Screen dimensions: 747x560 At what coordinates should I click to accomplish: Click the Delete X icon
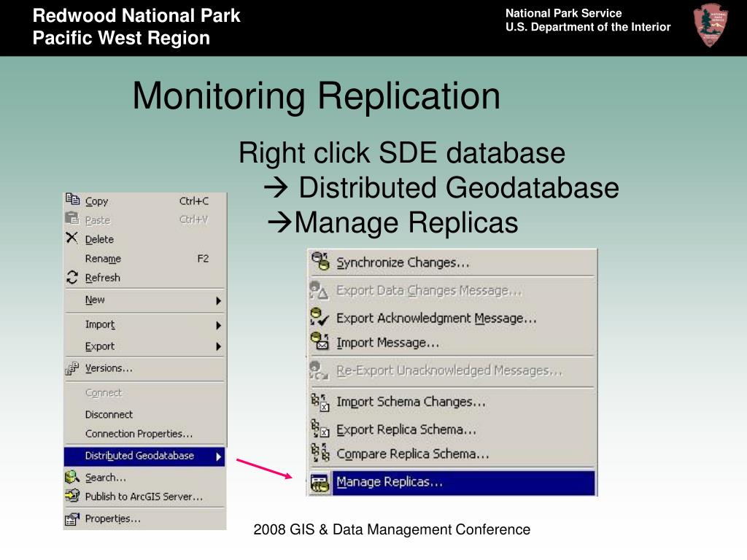71,238
